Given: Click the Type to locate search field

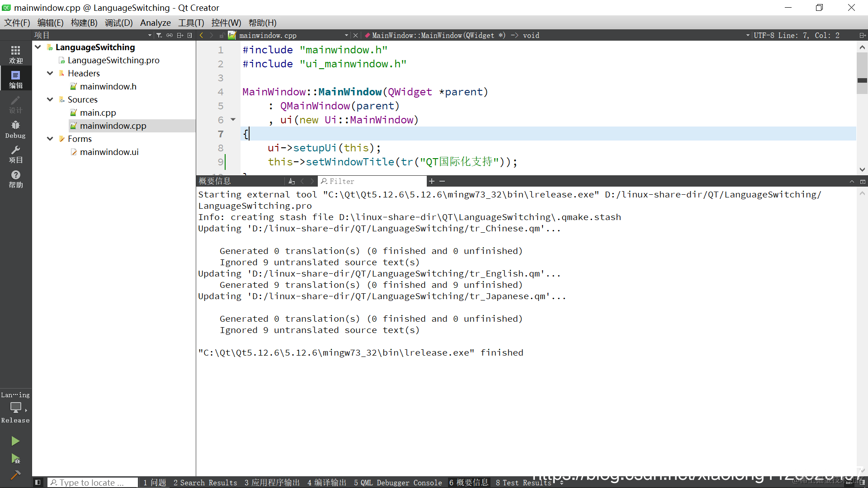Looking at the screenshot, I should [x=93, y=483].
